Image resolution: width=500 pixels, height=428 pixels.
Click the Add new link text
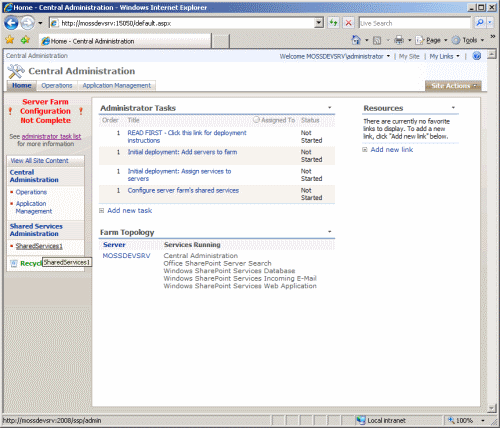[392, 150]
